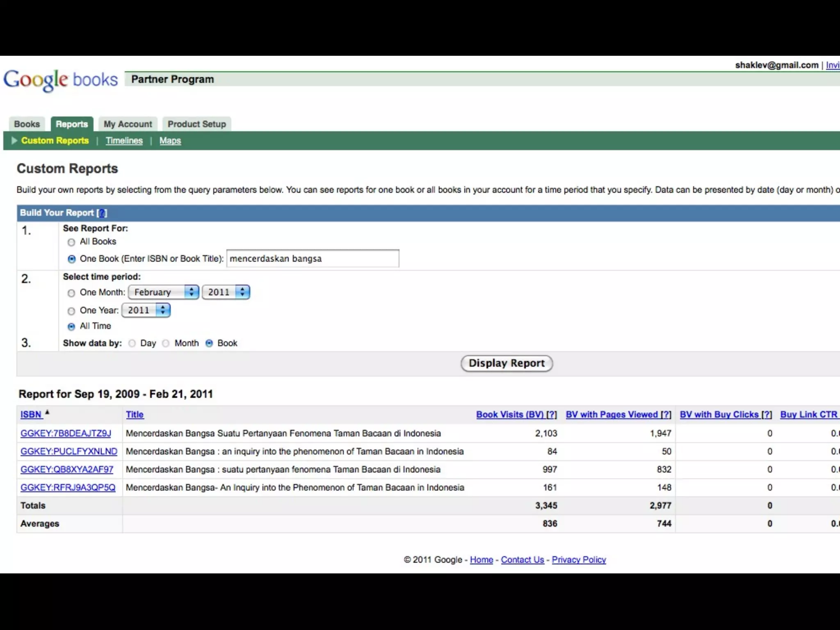The width and height of the screenshot is (840, 630).
Task: Open the February month dropdown
Action: click(163, 292)
